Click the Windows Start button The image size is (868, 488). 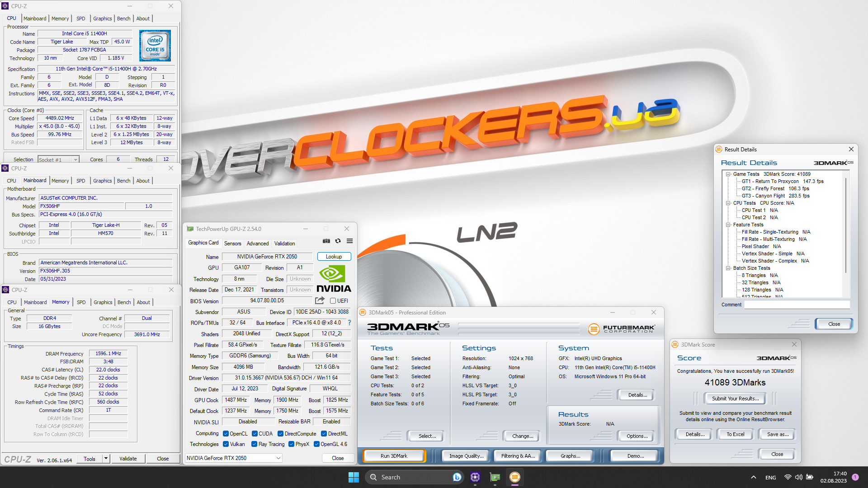pyautogui.click(x=354, y=477)
